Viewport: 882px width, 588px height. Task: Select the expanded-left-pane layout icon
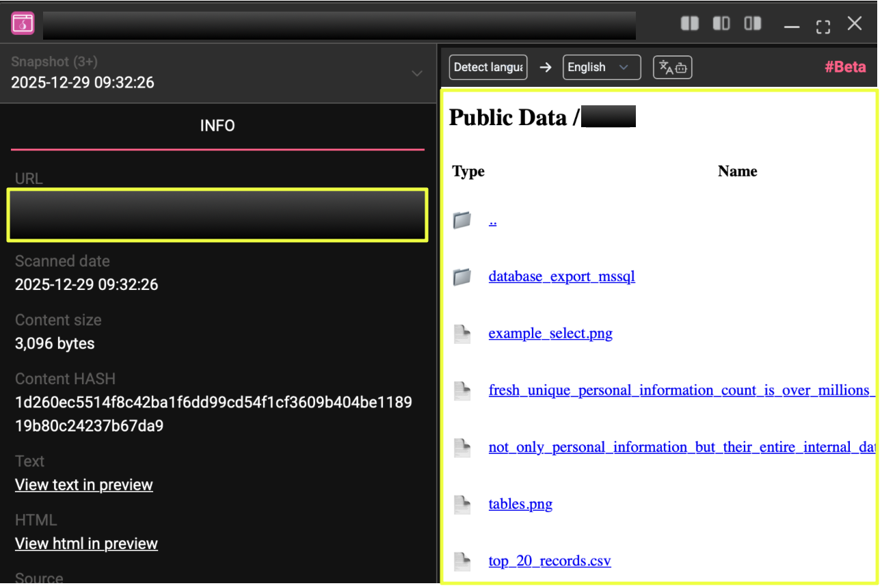pos(721,23)
